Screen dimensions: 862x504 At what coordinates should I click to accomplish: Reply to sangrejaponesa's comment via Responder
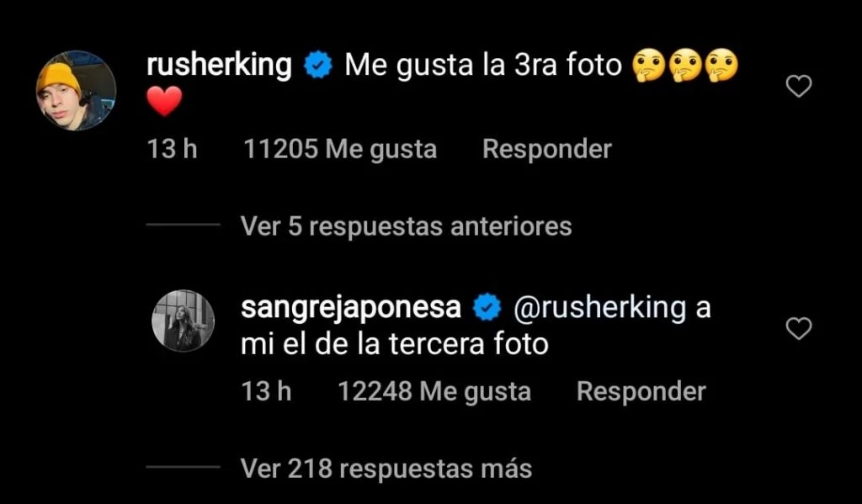coord(641,391)
